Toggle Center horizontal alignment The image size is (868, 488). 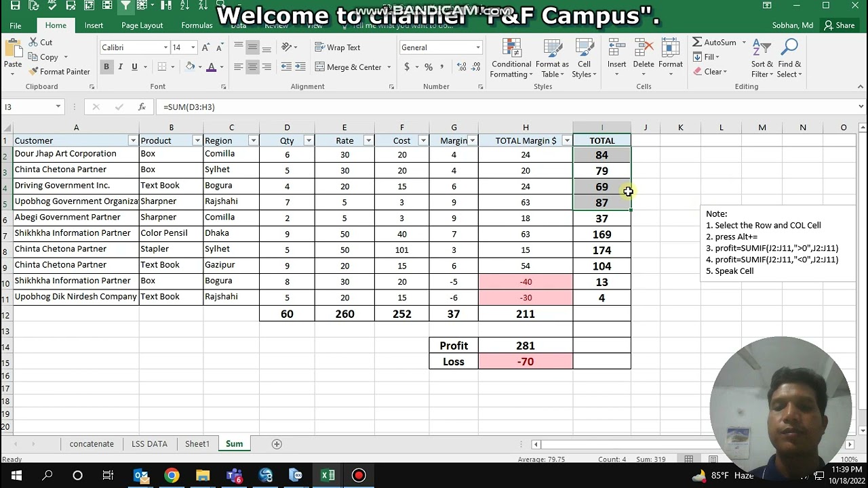click(252, 66)
